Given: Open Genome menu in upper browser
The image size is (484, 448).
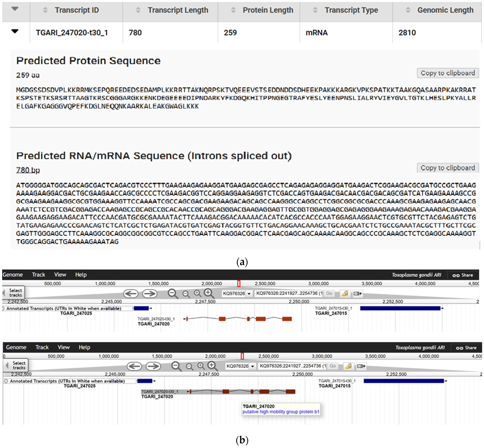Looking at the screenshot, I should click(x=13, y=275).
